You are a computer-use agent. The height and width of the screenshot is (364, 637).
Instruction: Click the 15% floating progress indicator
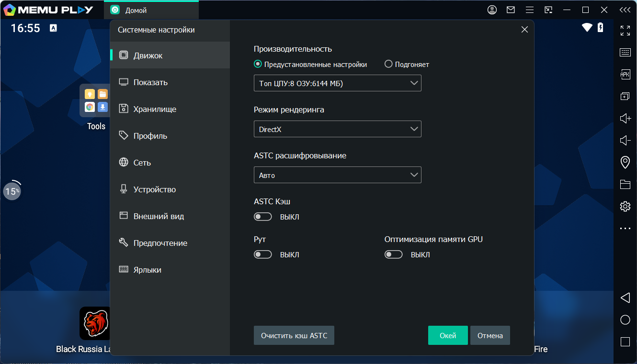[12, 191]
